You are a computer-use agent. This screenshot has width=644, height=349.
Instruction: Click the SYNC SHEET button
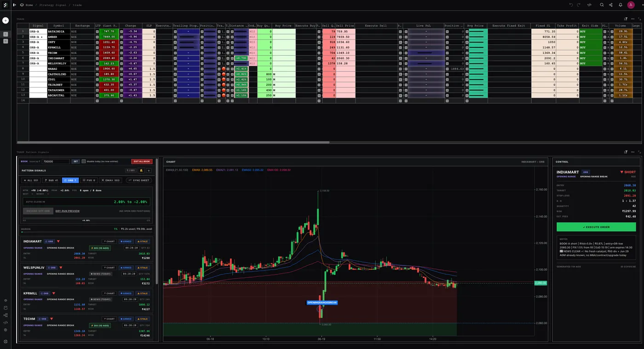[138, 180]
